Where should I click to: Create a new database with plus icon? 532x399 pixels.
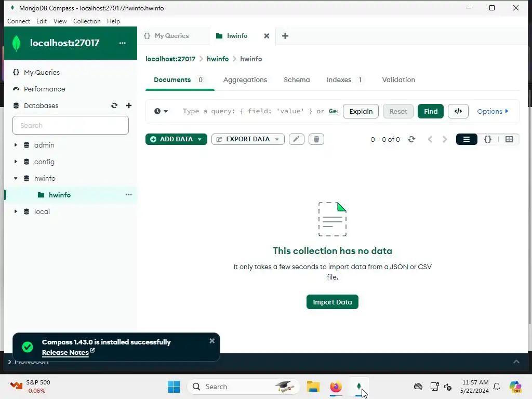pyautogui.click(x=129, y=105)
